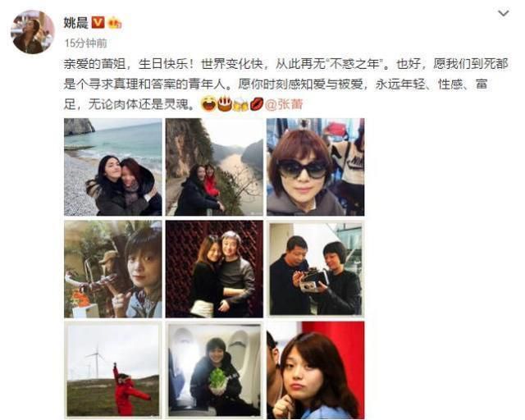Click the beer mugs emoji
Image resolution: width=525 pixels, height=420 pixels.
click(x=240, y=104)
